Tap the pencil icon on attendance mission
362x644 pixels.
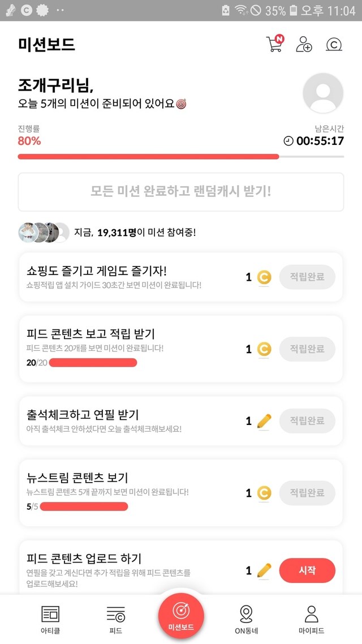point(264,421)
